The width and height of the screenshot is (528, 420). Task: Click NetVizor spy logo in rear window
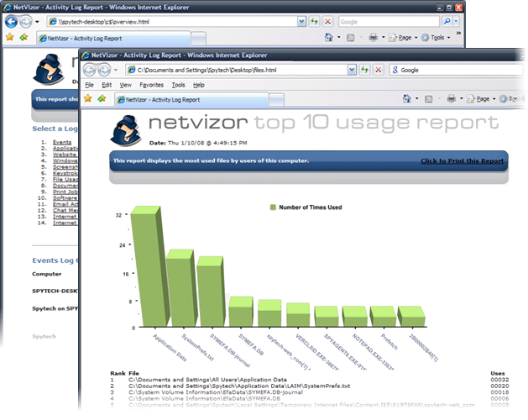49,70
